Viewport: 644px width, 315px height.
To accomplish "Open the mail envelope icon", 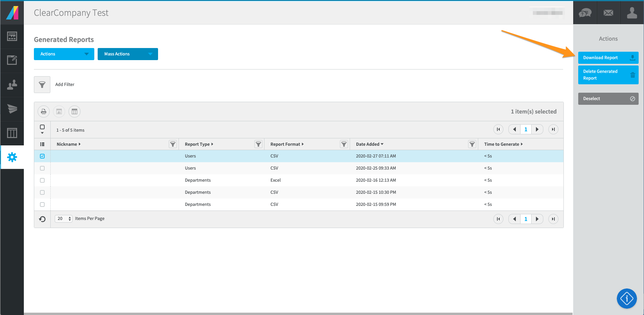I will (608, 13).
